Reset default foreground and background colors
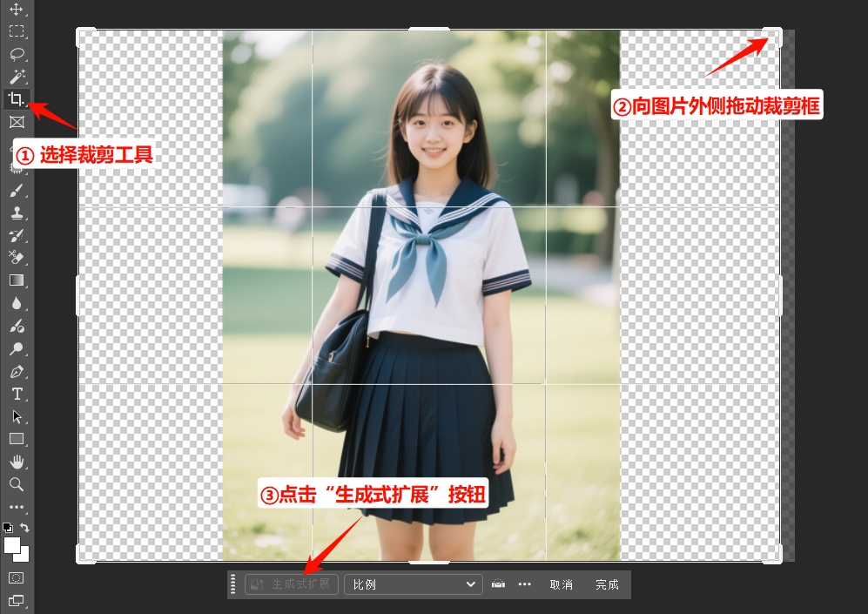 pos(8,528)
